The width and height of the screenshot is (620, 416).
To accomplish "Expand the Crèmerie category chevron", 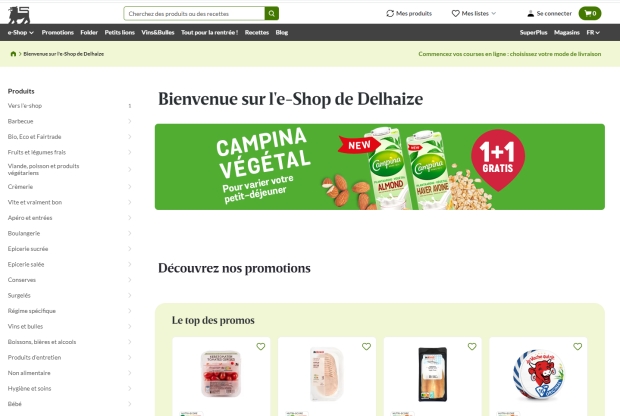I will (x=130, y=187).
